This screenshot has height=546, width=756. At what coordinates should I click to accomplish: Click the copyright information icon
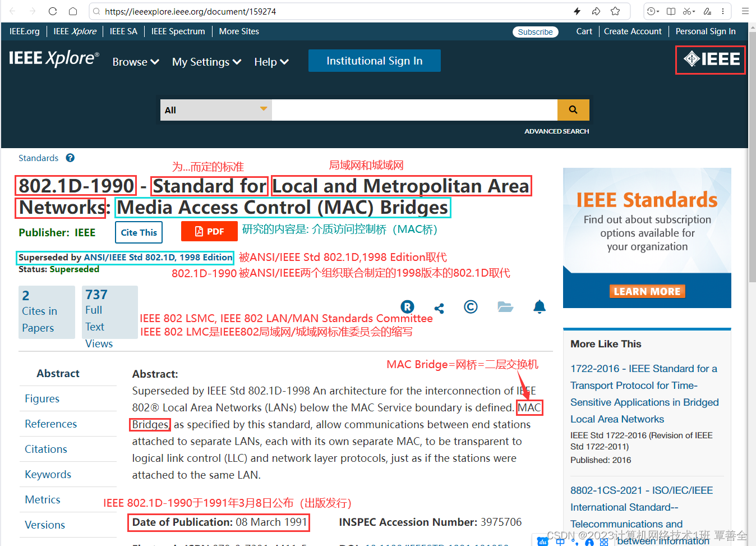click(471, 307)
